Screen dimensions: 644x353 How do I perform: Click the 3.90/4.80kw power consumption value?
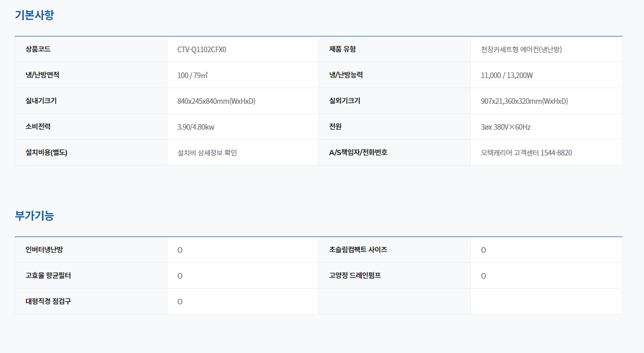[x=196, y=127]
